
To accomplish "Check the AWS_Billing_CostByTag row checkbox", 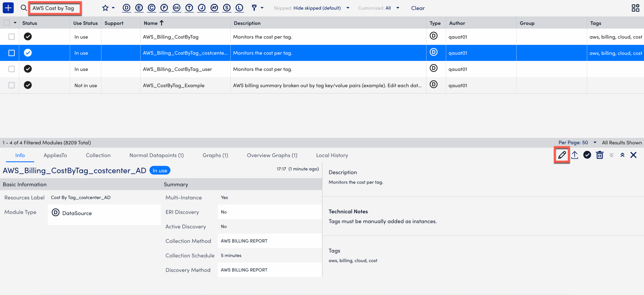I will (x=12, y=37).
